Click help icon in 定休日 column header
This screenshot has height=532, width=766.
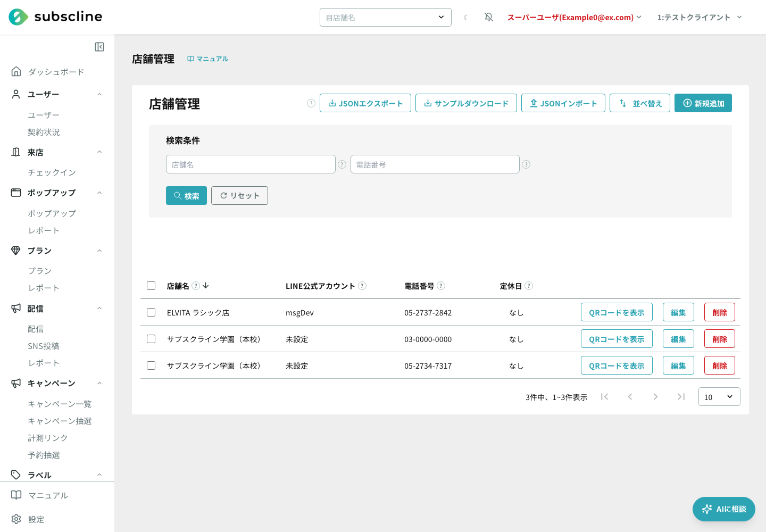pyautogui.click(x=529, y=286)
